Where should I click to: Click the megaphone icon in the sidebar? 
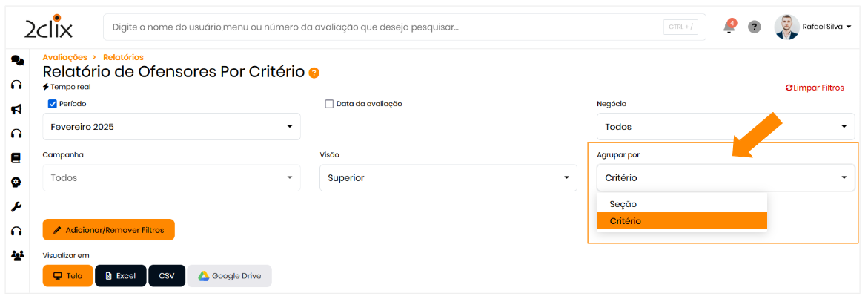pyautogui.click(x=16, y=109)
